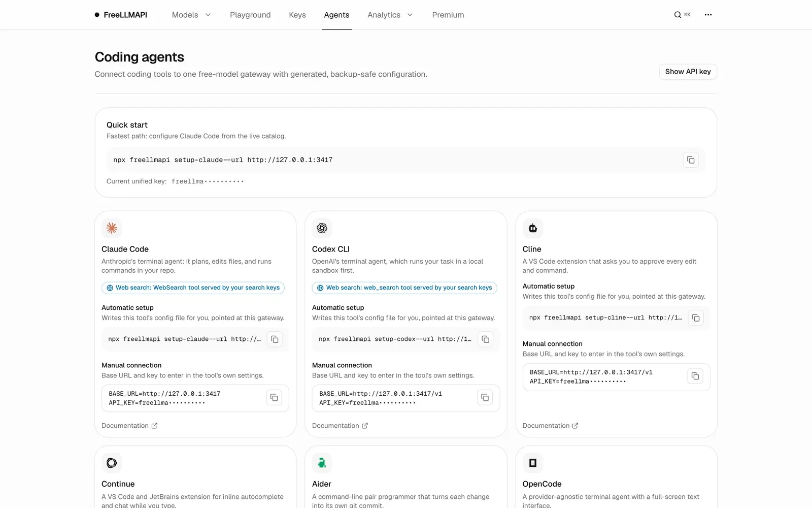Click the 'Current unified key' masked value
812x508 pixels.
208,181
